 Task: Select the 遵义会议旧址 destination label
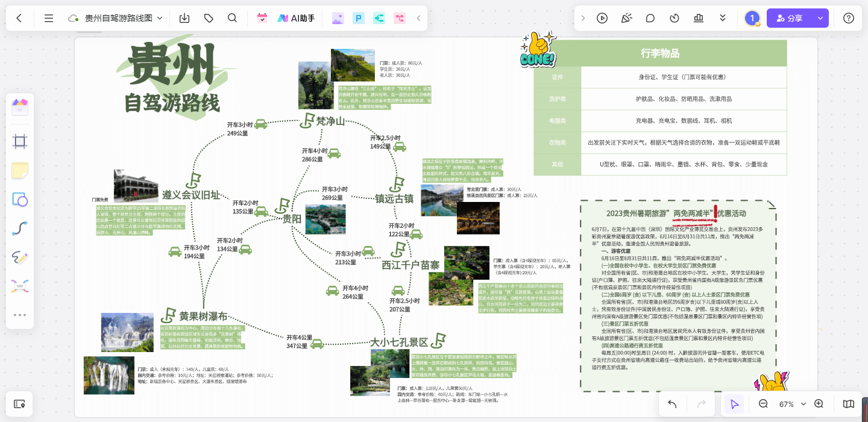190,195
